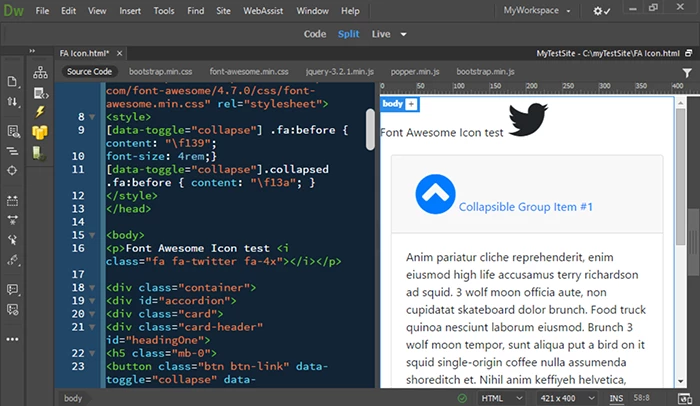Open the Live view options dropdown arrow
This screenshot has height=406, width=700.
coord(404,34)
